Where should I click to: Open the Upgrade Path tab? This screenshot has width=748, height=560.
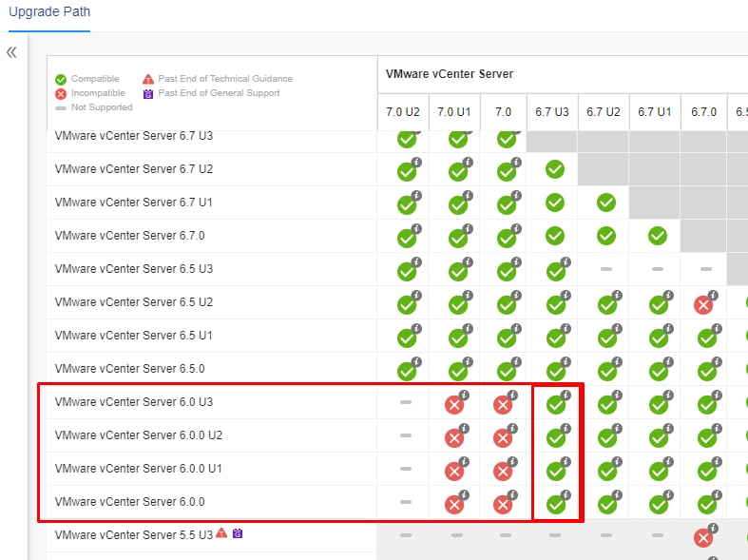[49, 11]
